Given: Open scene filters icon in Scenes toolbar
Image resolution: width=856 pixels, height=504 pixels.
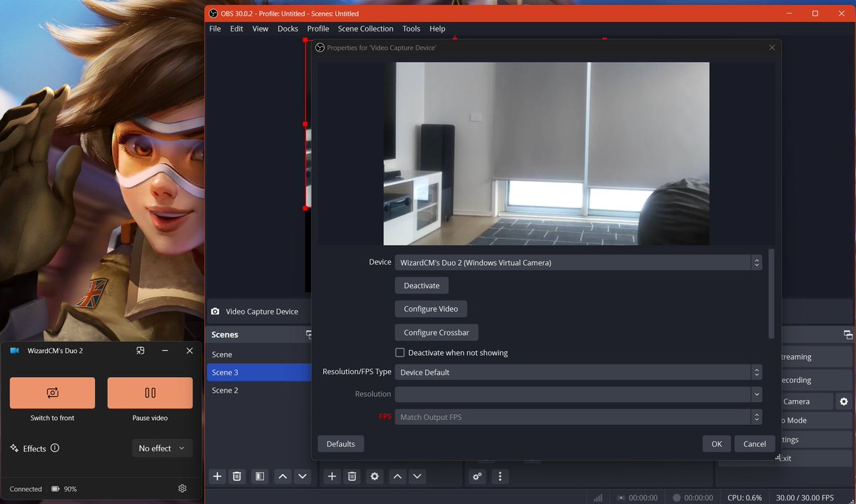Looking at the screenshot, I should pos(260,476).
